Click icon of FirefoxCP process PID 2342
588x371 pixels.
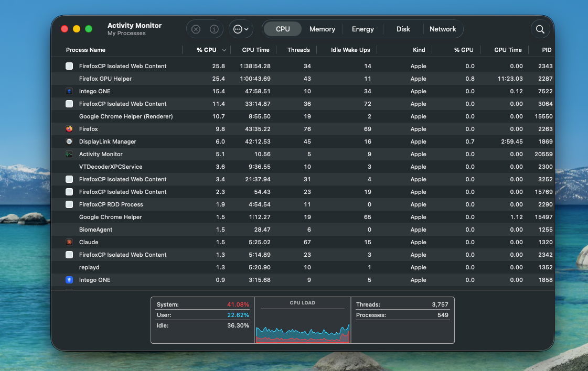coord(69,255)
